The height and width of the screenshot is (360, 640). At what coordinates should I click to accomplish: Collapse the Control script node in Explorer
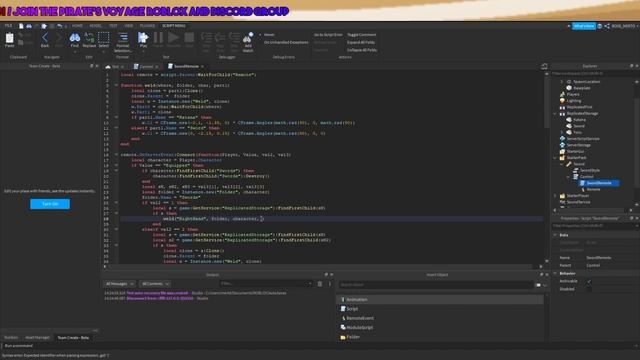tap(568, 177)
